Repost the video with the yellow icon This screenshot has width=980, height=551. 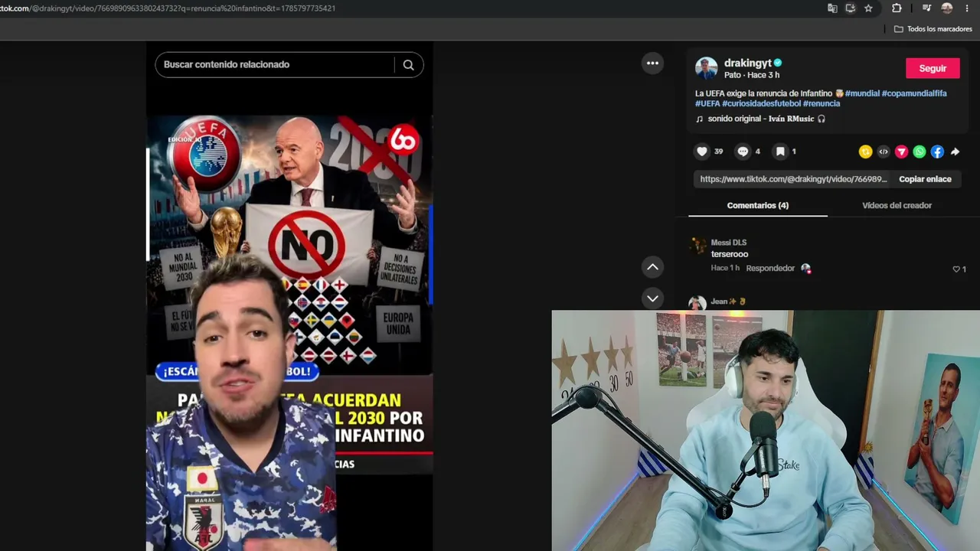pos(865,152)
